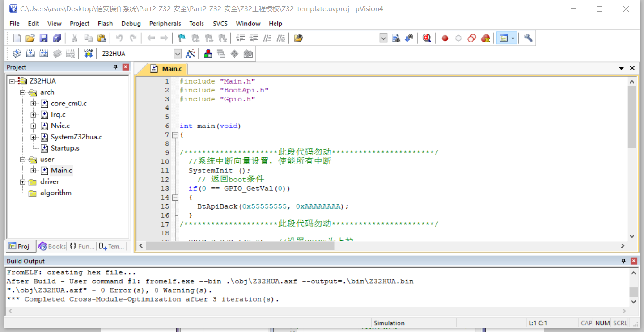
Task: Comment selection using the // icon
Action: coord(267,38)
